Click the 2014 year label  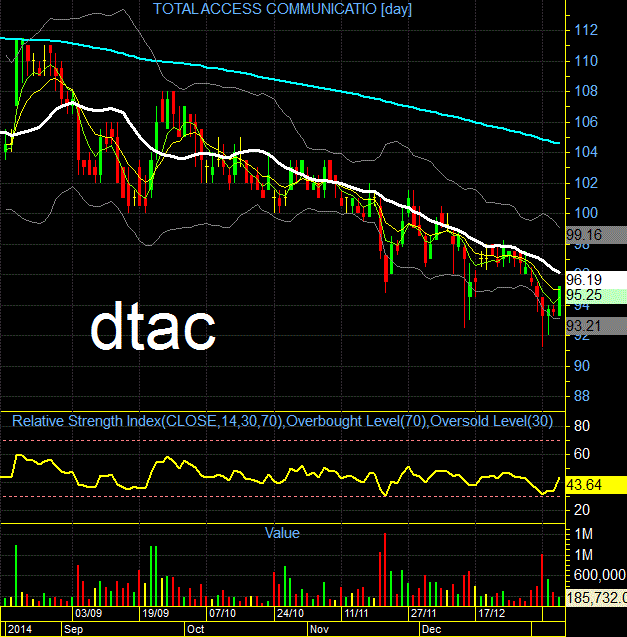pyautogui.click(x=20, y=629)
